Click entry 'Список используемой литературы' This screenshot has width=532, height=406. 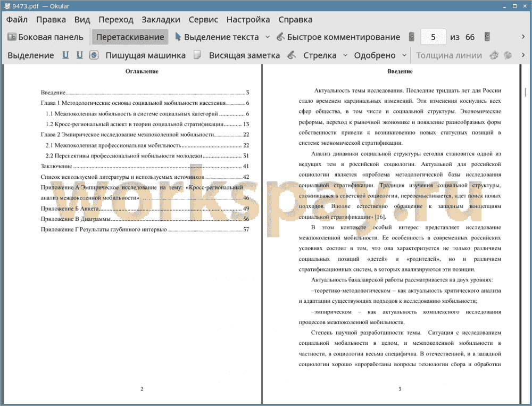(145, 177)
